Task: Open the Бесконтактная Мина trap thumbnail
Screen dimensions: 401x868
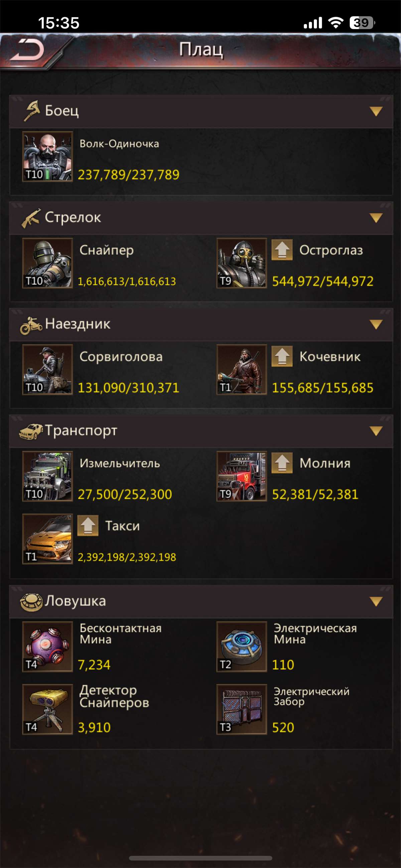Action: 47,647
